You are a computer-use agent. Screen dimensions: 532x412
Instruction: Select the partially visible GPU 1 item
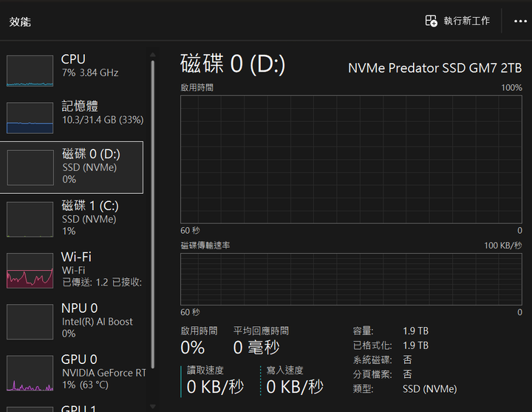pyautogui.click(x=72, y=407)
